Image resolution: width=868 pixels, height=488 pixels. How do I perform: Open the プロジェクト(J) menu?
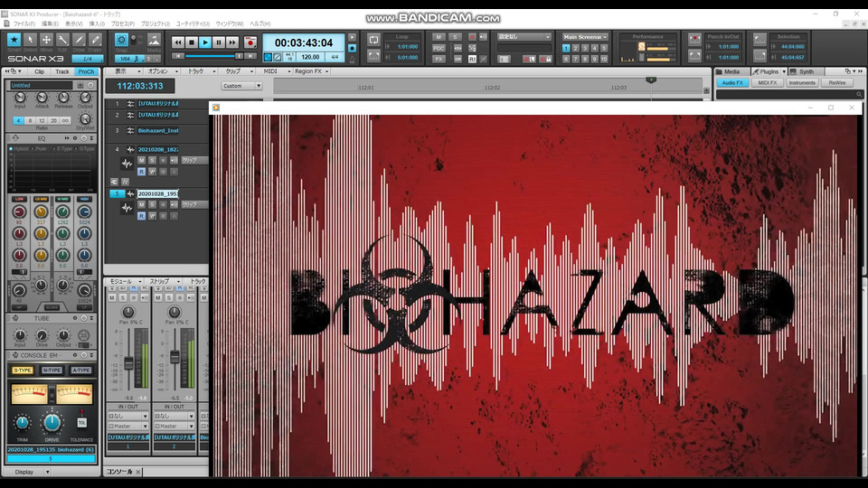click(155, 23)
